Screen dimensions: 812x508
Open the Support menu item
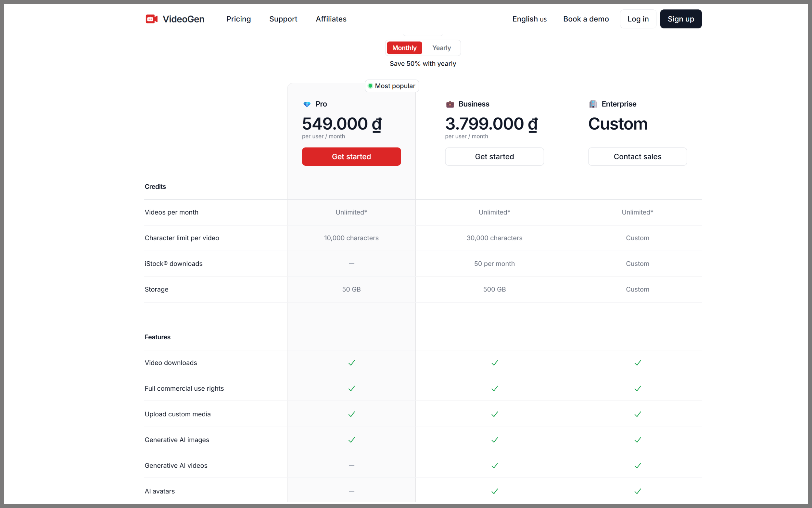(283, 19)
